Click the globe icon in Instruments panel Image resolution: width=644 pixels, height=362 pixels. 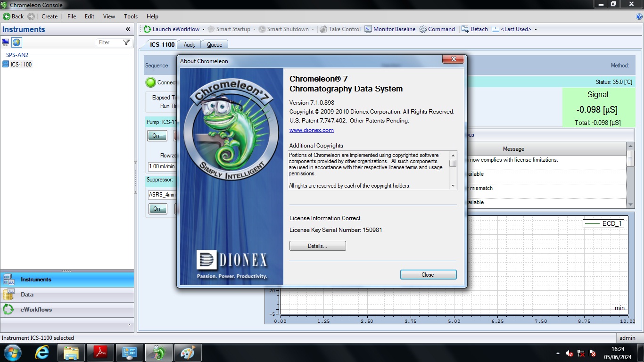point(17,42)
